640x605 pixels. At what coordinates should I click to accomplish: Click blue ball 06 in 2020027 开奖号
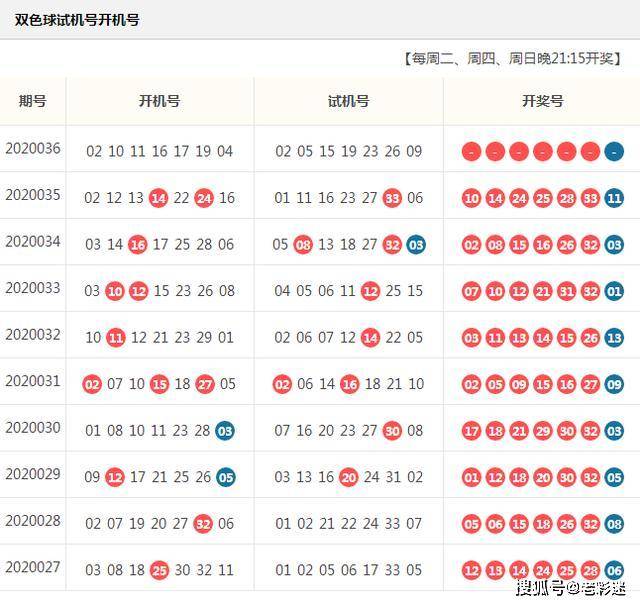(x=614, y=570)
